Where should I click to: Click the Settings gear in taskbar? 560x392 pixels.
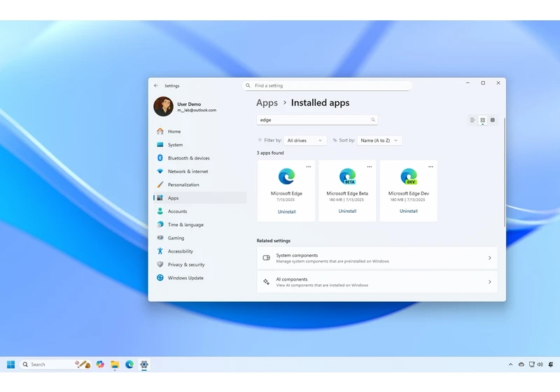(x=144, y=364)
